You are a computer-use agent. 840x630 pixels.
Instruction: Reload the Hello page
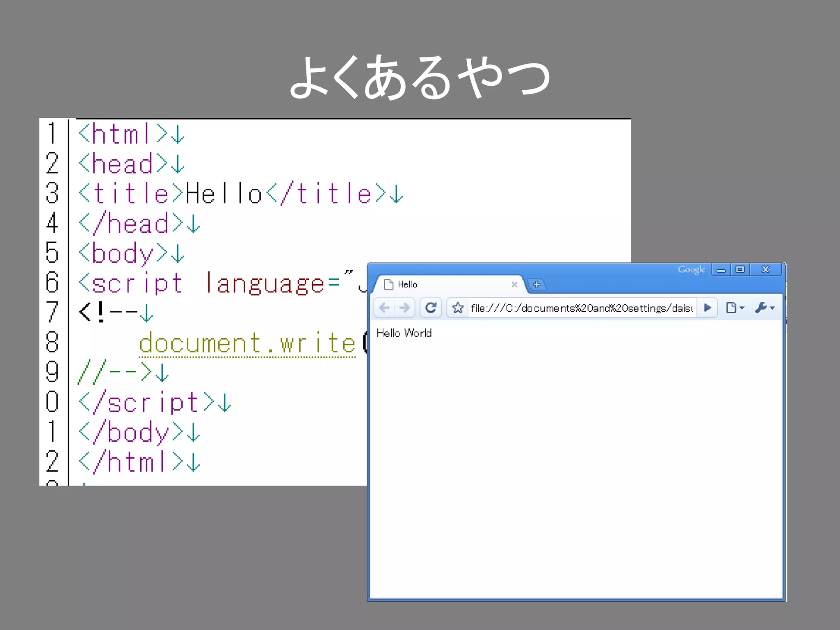(431, 308)
